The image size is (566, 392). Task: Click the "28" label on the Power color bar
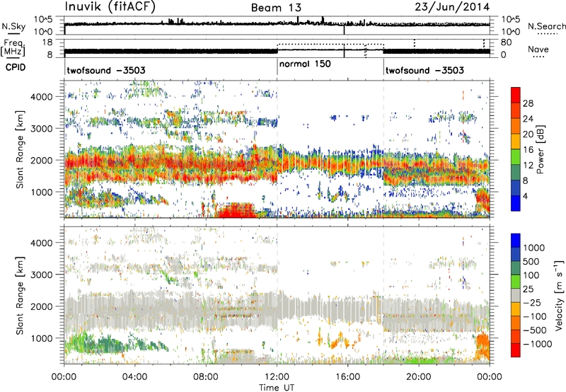pos(528,103)
